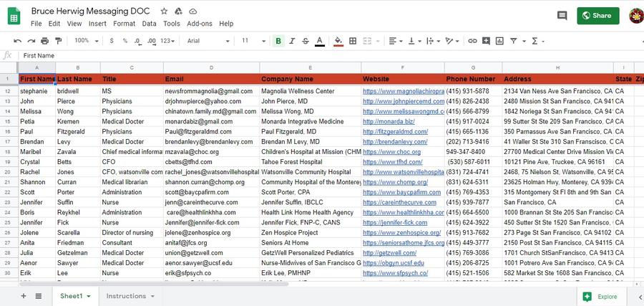
Task: Click the merge cells icon
Action: 367,41
